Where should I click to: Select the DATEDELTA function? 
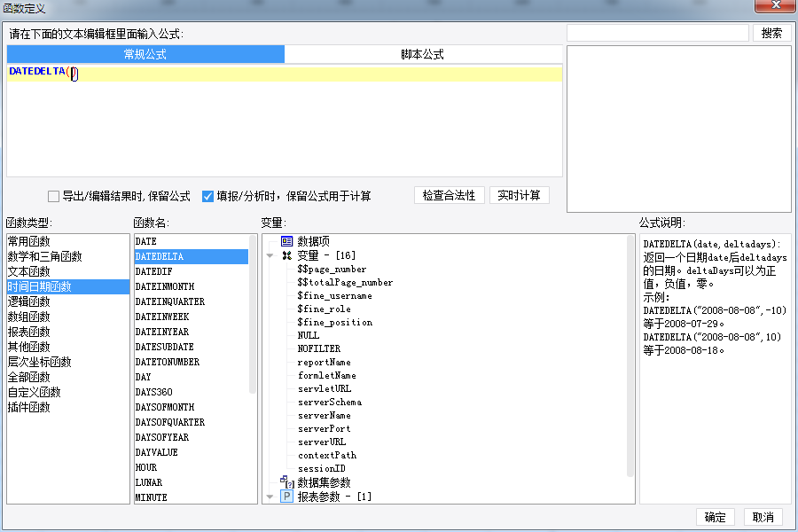coord(192,256)
